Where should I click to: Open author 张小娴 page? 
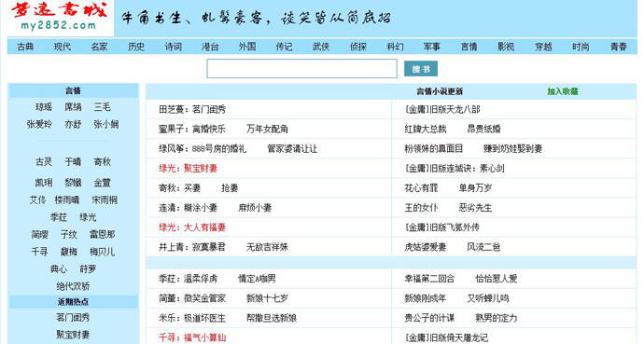(x=106, y=124)
